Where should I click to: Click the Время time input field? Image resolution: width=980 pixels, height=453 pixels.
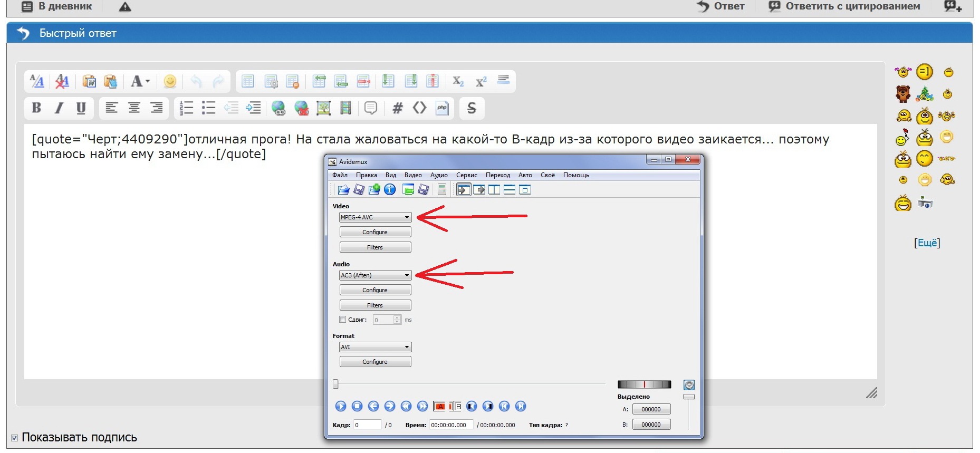[451, 425]
